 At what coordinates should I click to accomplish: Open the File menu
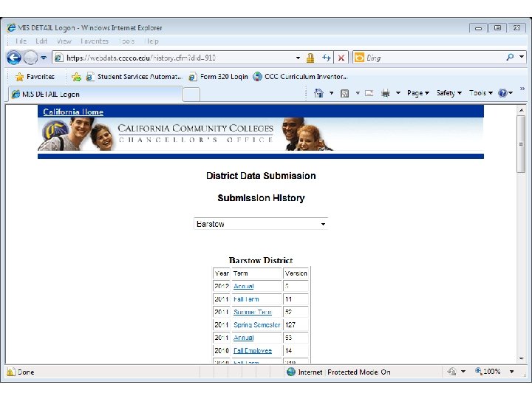pyautogui.click(x=21, y=41)
